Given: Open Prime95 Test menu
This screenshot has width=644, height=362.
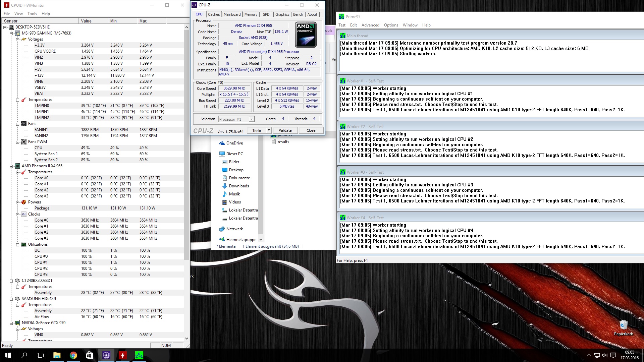Looking at the screenshot, I should click(x=342, y=25).
